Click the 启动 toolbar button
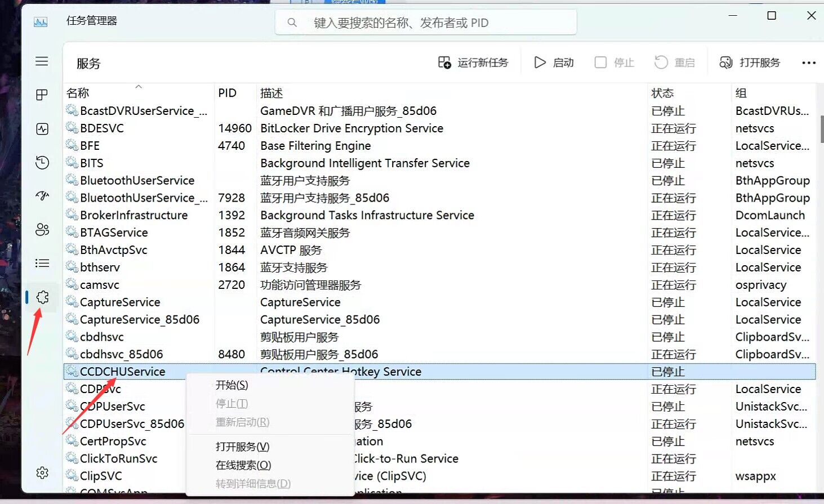The image size is (824, 504). [554, 62]
